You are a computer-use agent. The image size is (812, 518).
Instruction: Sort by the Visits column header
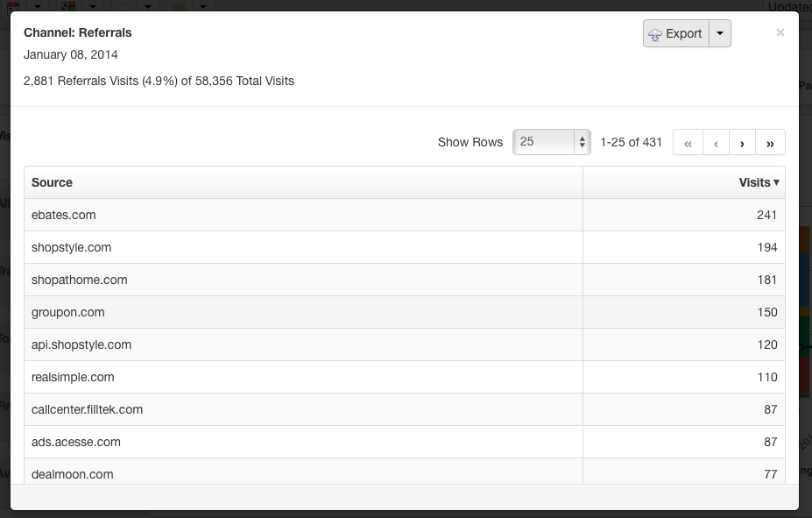tap(759, 182)
